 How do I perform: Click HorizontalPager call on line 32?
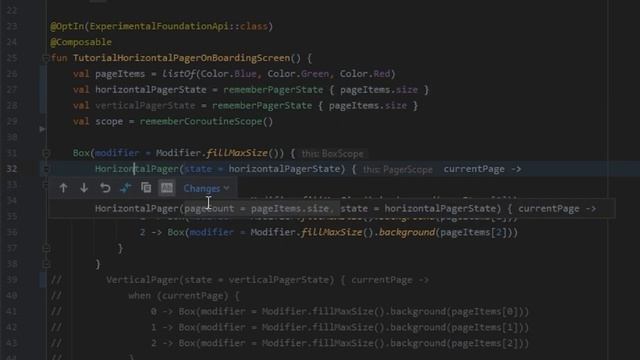pos(137,169)
